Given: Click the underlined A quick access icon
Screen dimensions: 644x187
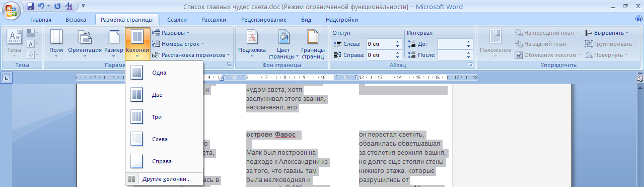Looking at the screenshot, I should click(x=69, y=7).
